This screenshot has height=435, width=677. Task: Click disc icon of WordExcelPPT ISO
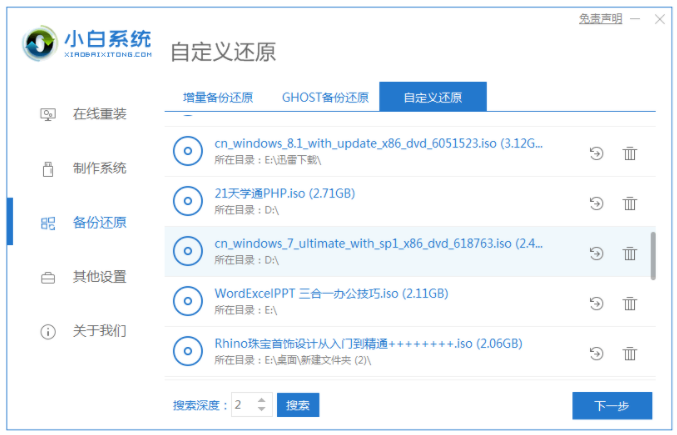pos(187,301)
